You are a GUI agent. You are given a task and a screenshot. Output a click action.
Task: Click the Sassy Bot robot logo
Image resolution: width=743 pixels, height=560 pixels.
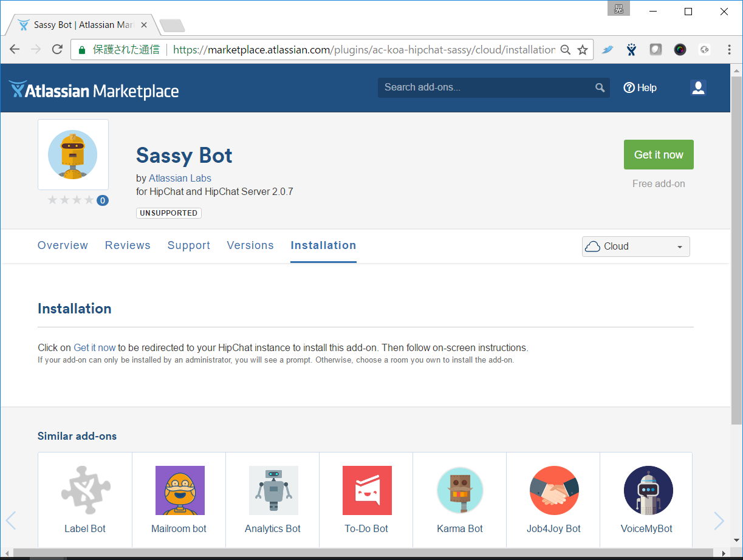click(73, 154)
